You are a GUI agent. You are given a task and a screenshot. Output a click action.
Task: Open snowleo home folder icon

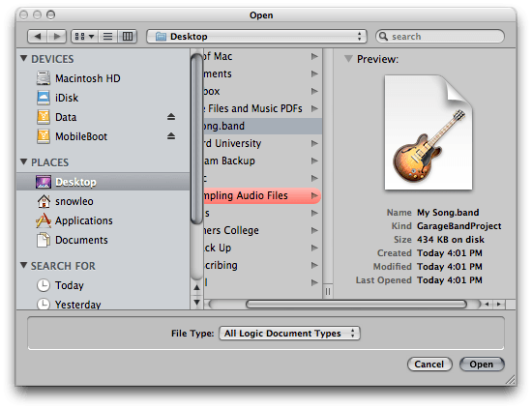pyautogui.click(x=44, y=201)
